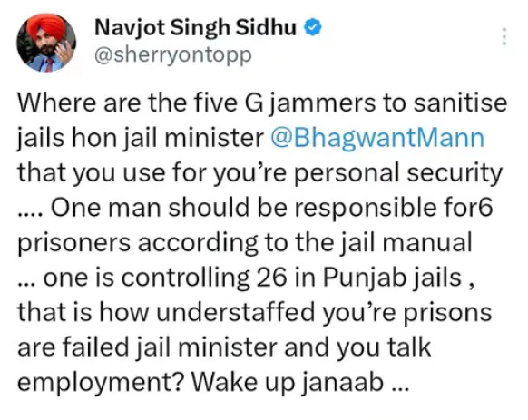The image size is (528, 420).
Task: Open the @sherryontopp handle
Action: (173, 55)
